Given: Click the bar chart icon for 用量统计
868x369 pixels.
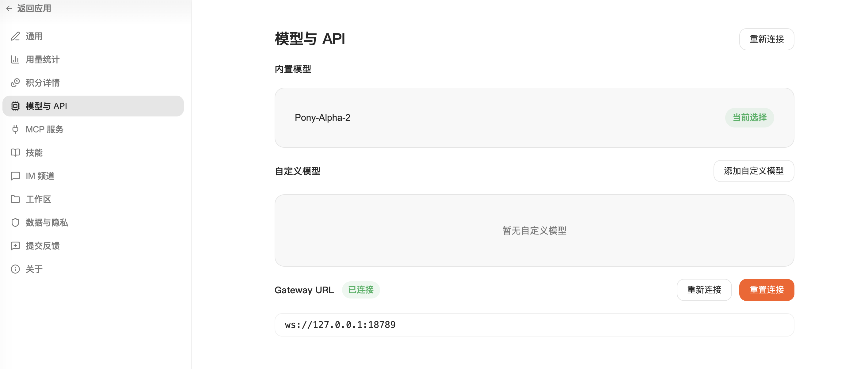Looking at the screenshot, I should 15,59.
